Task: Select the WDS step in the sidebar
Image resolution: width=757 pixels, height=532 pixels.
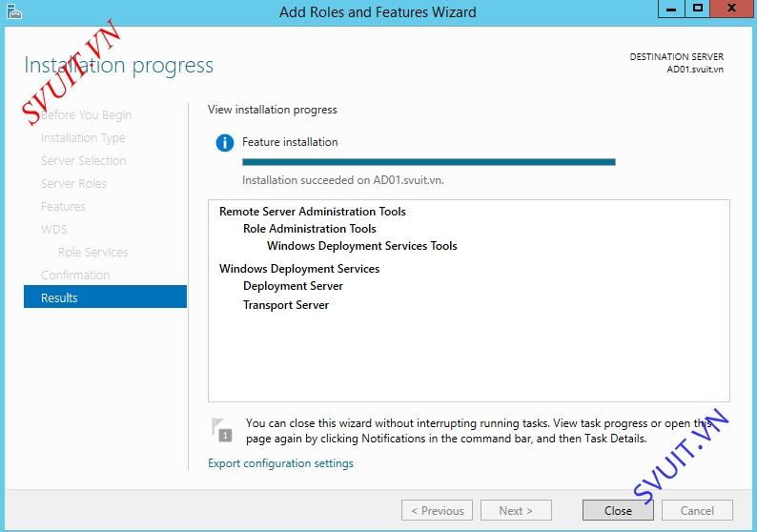Action: tap(54, 230)
